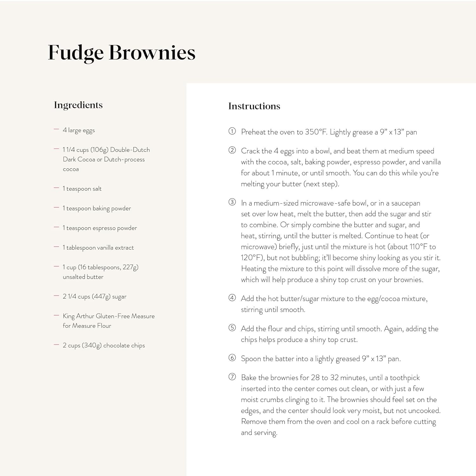Screen dimensions: 476x476
Task: Select the Ingredients heading
Action: [x=78, y=105]
